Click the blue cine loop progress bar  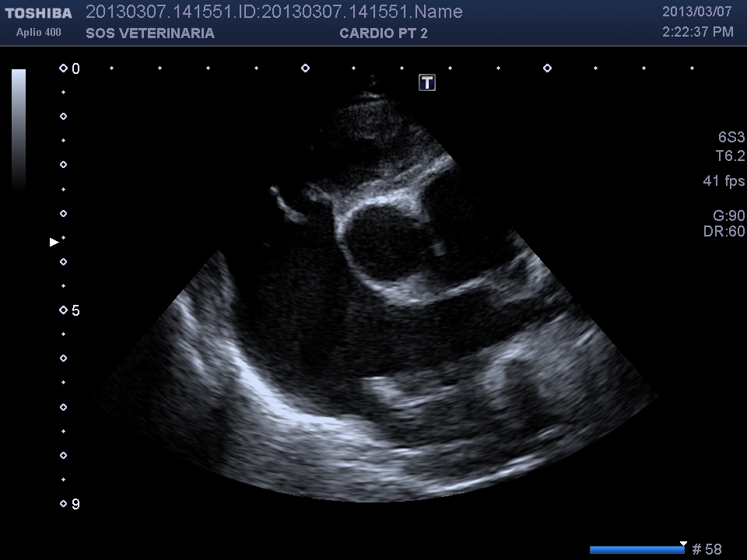[637, 550]
